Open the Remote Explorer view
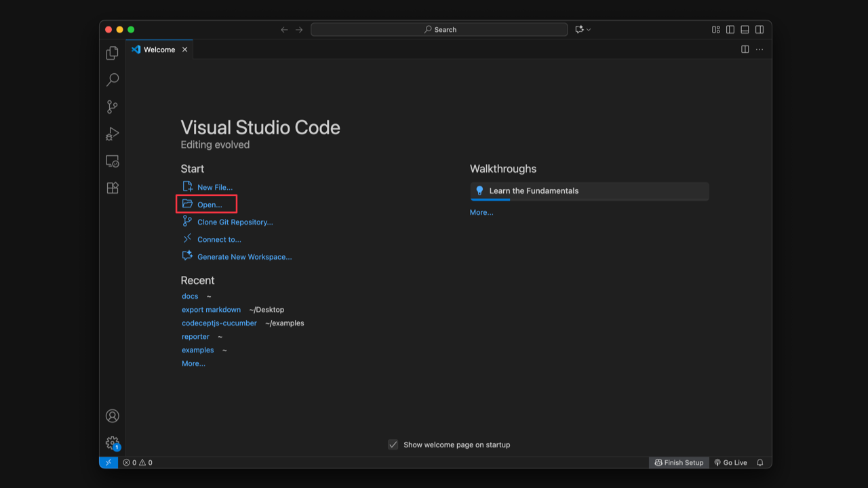The height and width of the screenshot is (488, 868). pyautogui.click(x=113, y=161)
